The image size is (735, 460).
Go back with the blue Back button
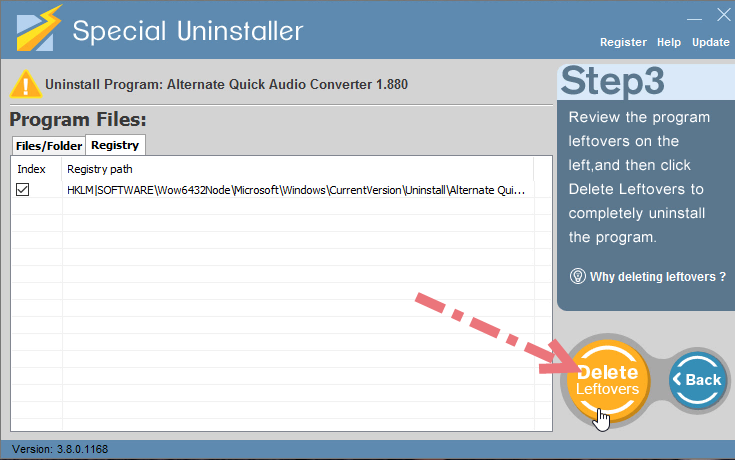coord(698,379)
